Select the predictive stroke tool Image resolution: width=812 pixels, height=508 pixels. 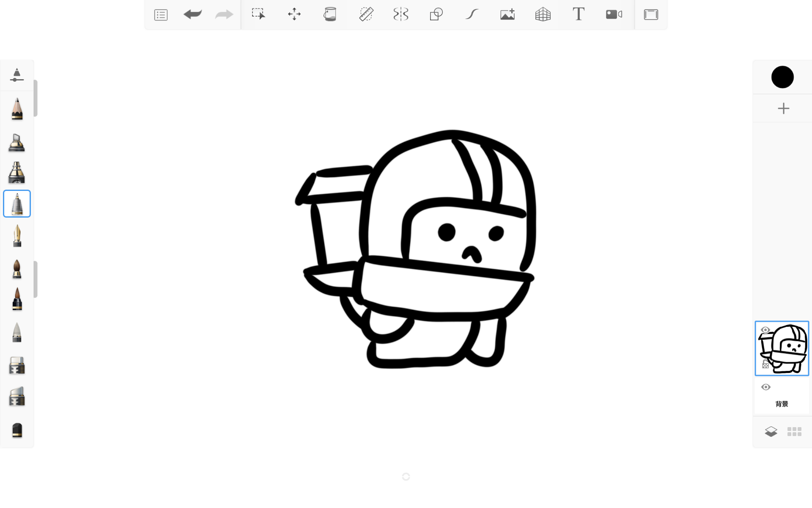click(472, 14)
